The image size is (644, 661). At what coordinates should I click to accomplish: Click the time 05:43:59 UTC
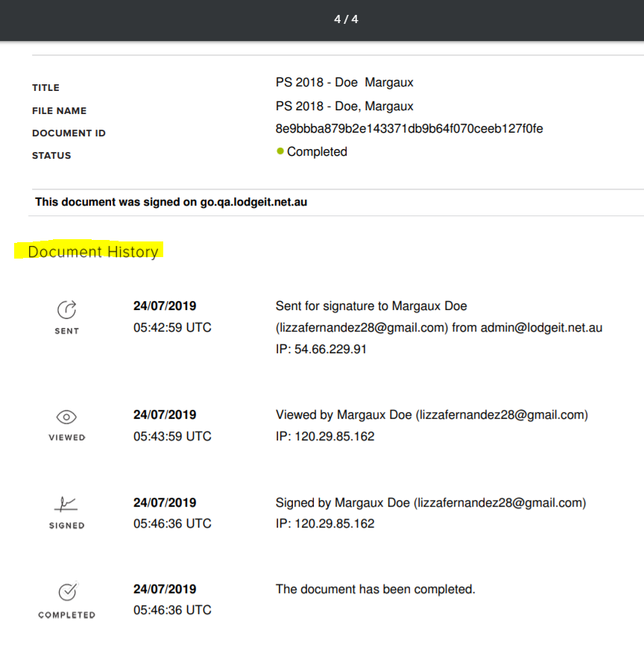click(x=172, y=436)
